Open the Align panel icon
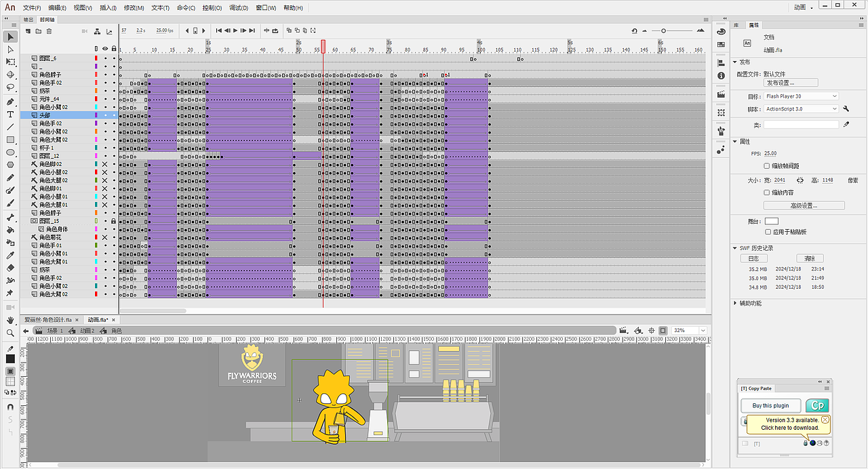The height and width of the screenshot is (469, 868). coord(721,62)
